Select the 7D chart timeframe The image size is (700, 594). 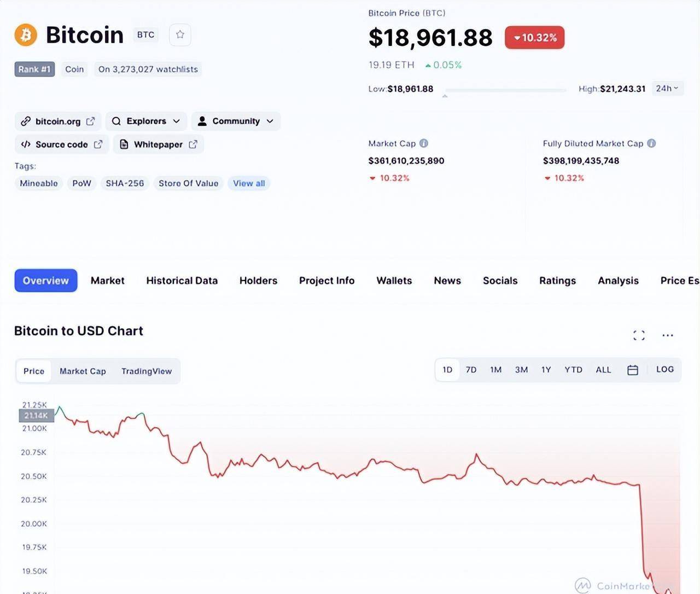tap(471, 370)
